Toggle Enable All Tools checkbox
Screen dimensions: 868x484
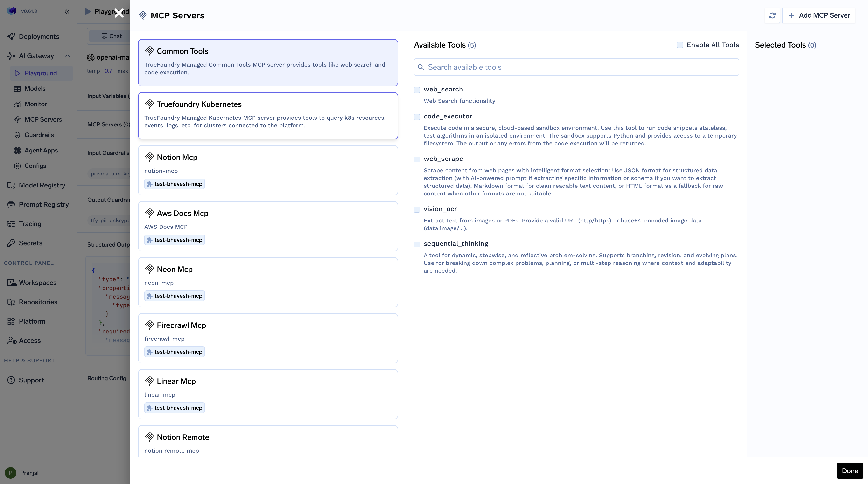pos(680,45)
